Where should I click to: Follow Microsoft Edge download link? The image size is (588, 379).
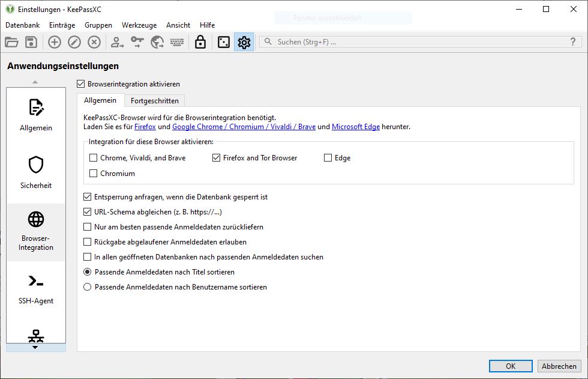coord(355,127)
